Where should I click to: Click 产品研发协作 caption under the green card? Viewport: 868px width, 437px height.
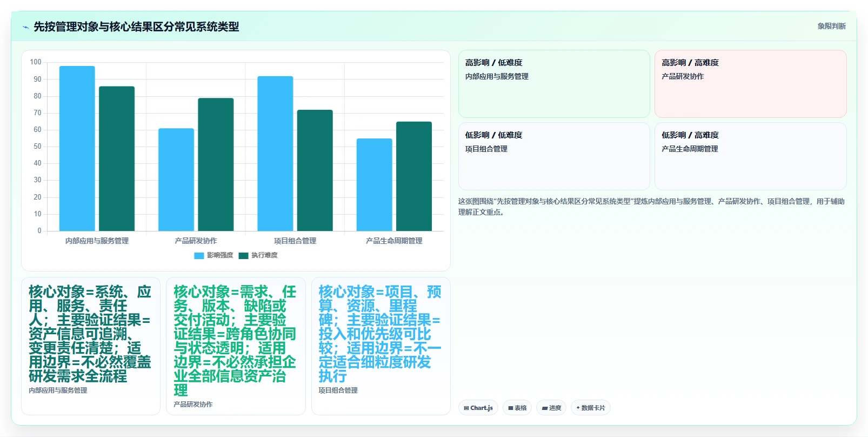click(193, 405)
